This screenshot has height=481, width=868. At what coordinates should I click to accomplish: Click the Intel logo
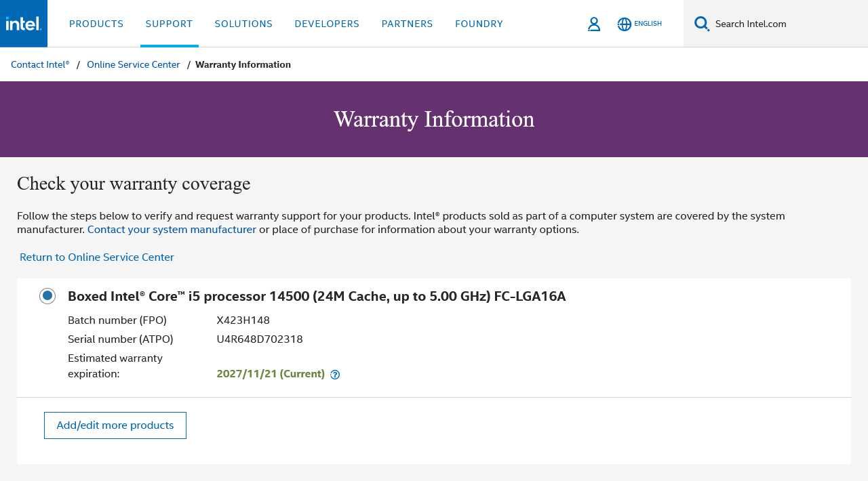click(24, 24)
